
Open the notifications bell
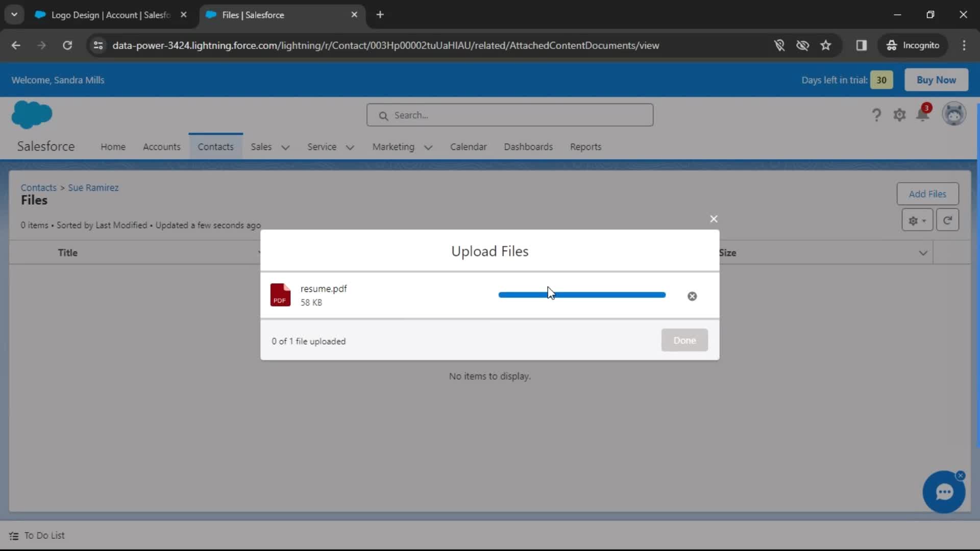coord(923,114)
